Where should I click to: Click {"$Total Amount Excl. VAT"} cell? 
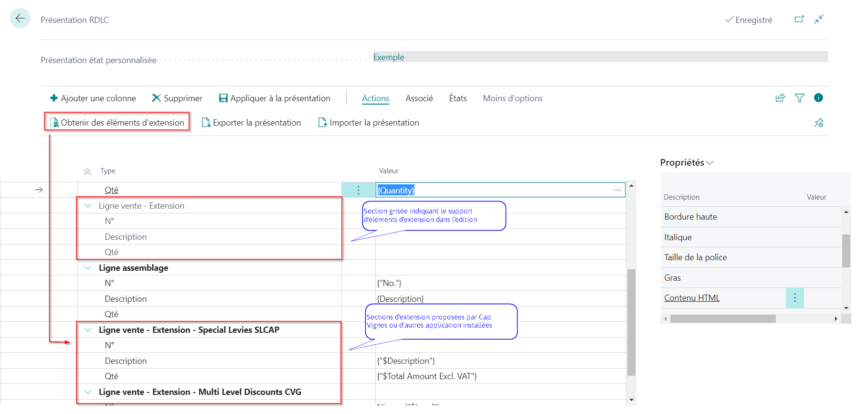[x=500, y=376]
